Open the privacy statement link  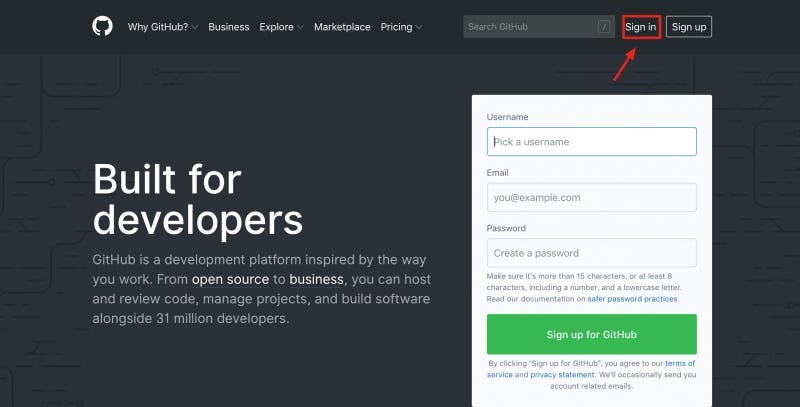[562, 374]
